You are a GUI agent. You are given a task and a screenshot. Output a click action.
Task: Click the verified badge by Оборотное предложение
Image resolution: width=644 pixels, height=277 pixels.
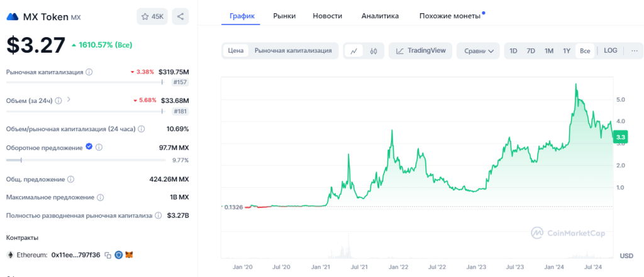pyautogui.click(x=89, y=146)
